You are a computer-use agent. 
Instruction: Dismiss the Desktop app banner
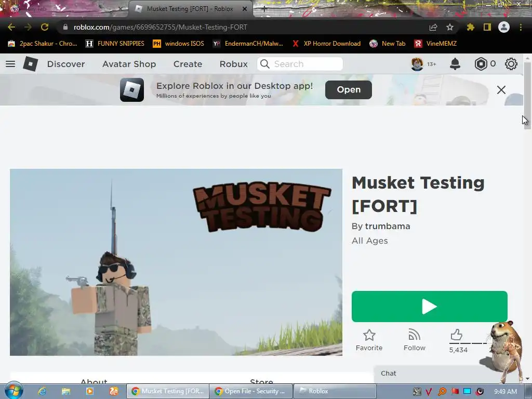click(501, 90)
